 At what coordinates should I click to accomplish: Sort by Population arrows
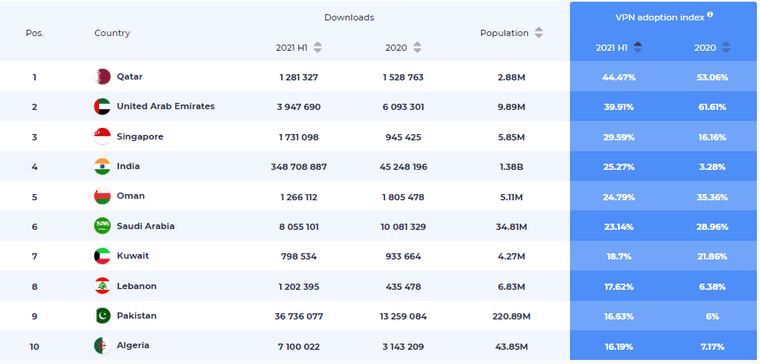[x=538, y=33]
